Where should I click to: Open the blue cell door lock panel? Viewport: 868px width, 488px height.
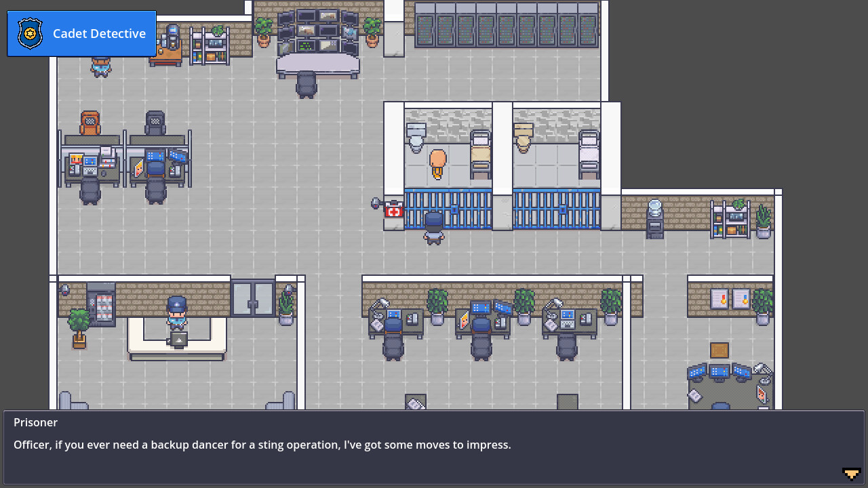pyautogui.click(x=454, y=209)
